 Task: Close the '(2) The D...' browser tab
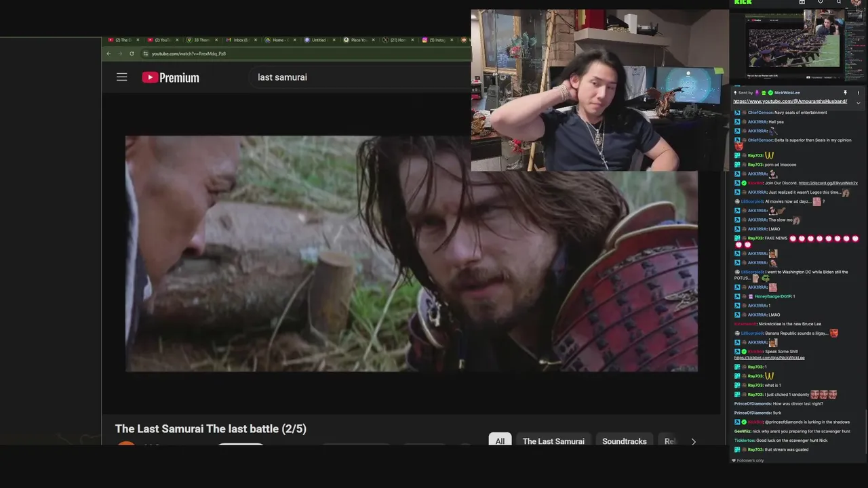click(137, 40)
